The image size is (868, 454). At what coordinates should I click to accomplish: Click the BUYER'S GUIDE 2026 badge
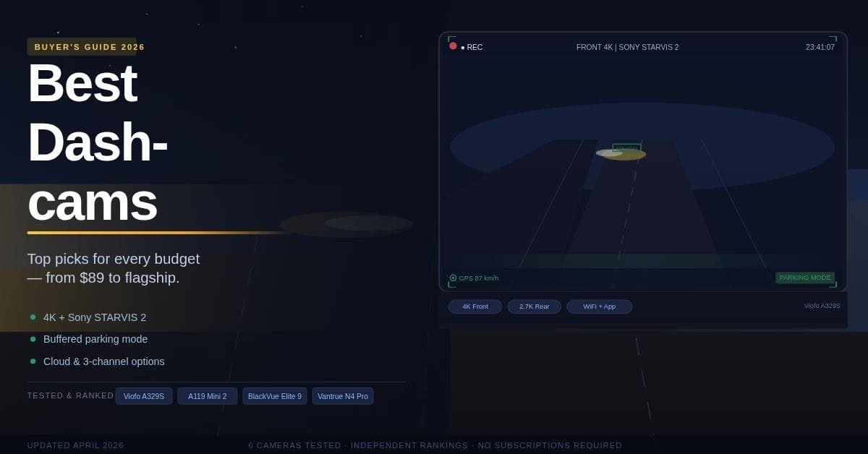[82, 47]
